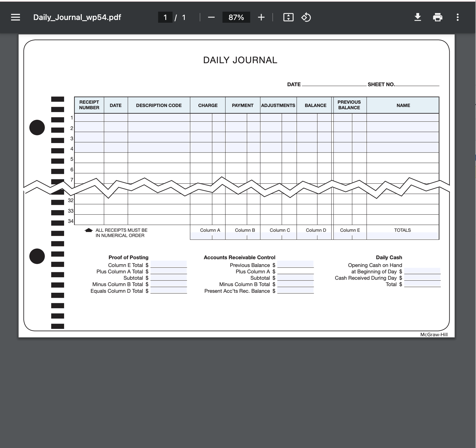476x448 pixels.
Task: Click row number 34 label
Action: click(71, 221)
